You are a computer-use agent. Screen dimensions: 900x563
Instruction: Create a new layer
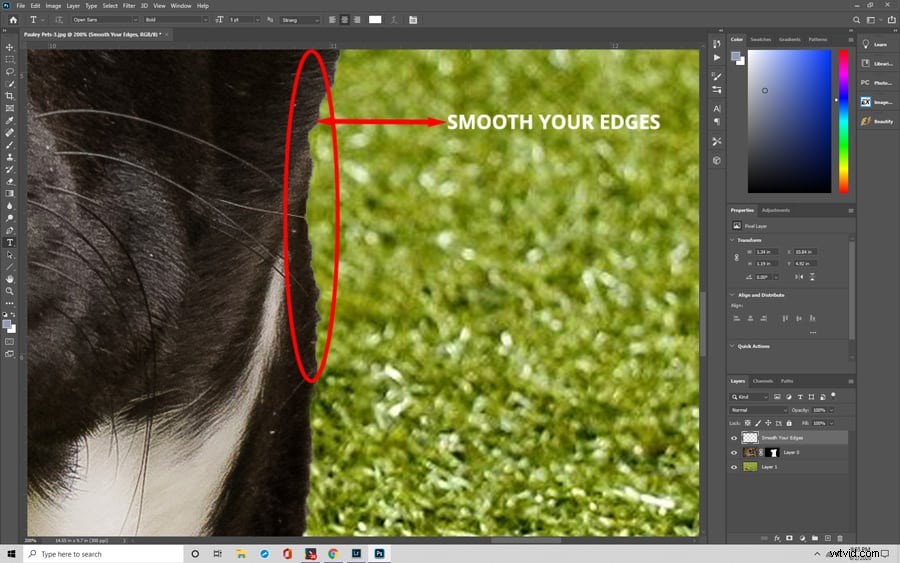[x=827, y=538]
